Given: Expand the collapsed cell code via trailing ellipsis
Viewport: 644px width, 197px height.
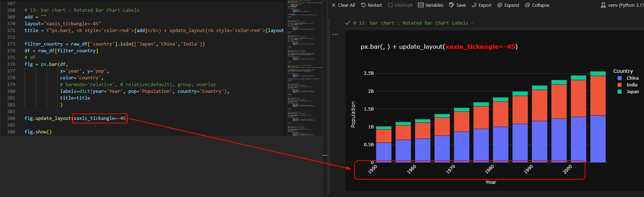Looking at the screenshot, I should click(472, 23).
